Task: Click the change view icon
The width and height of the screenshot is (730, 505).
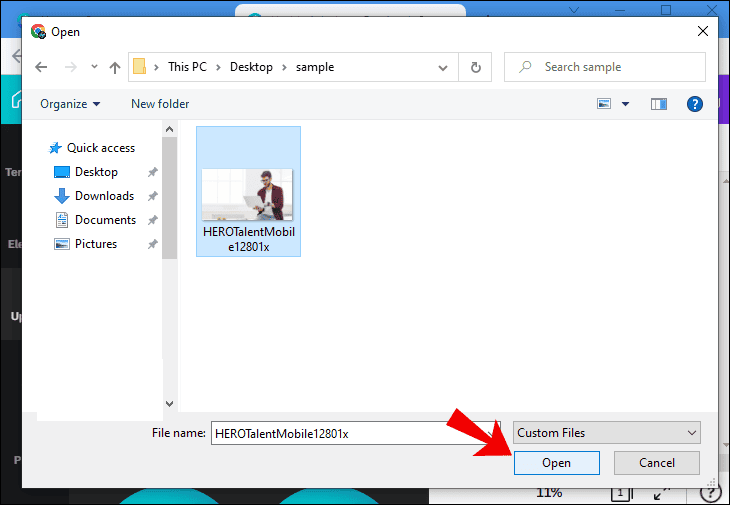Action: (x=604, y=104)
